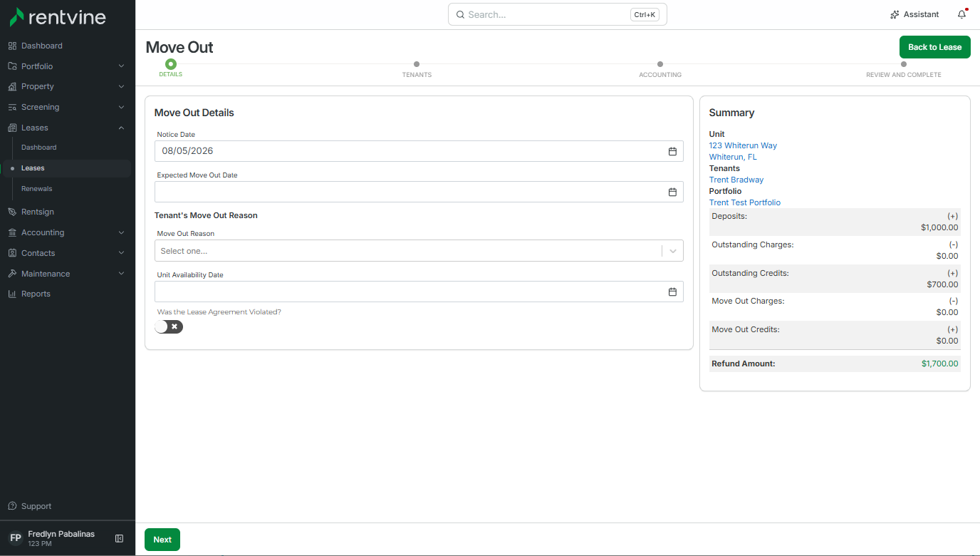Click Fredlyn Pabalinas user name
Screen dimensions: 980x556
tap(61, 534)
